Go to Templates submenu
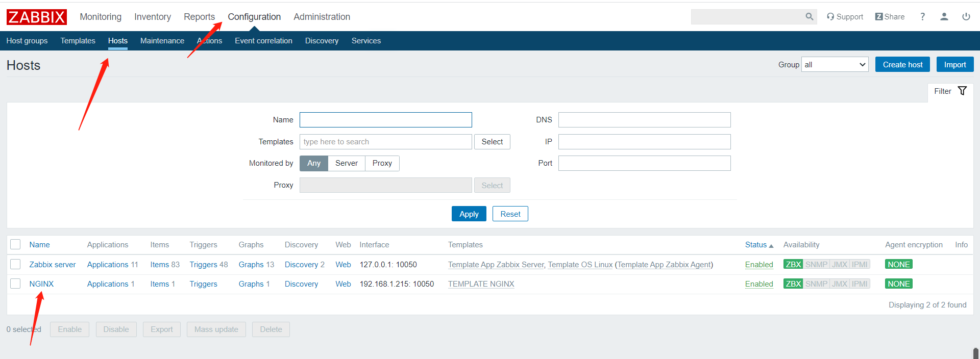Viewport: 980px width, 359px height. point(78,41)
